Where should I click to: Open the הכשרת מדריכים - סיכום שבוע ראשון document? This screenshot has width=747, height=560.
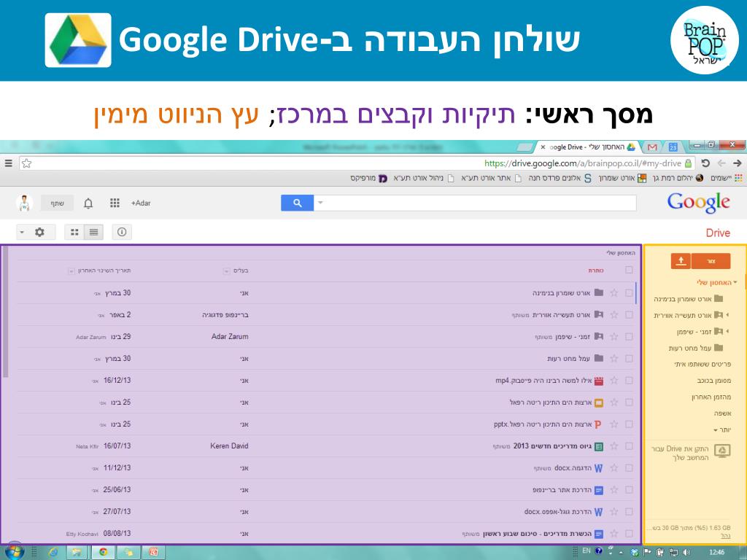pos(537,534)
